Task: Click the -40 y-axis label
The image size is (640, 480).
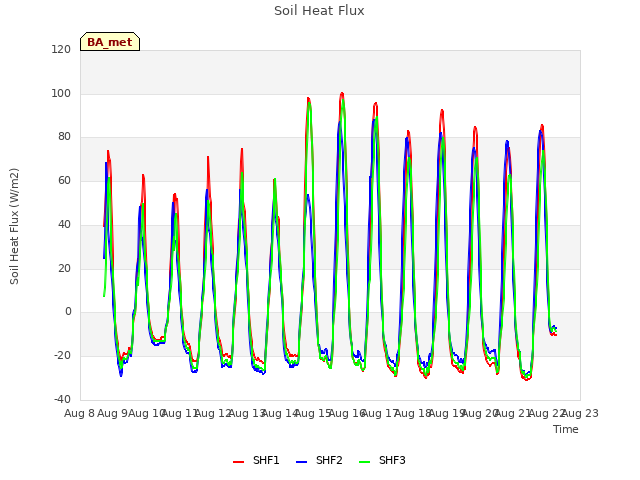Action: pos(62,399)
